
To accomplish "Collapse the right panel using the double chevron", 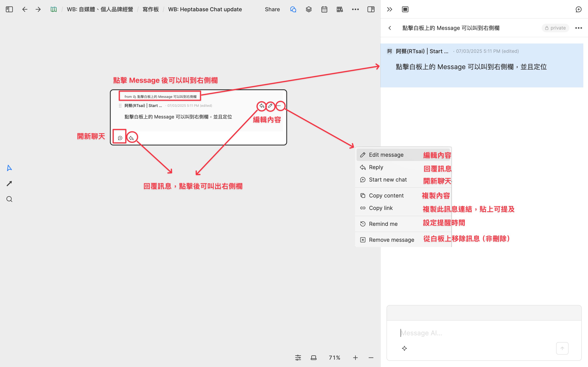I will pyautogui.click(x=389, y=9).
